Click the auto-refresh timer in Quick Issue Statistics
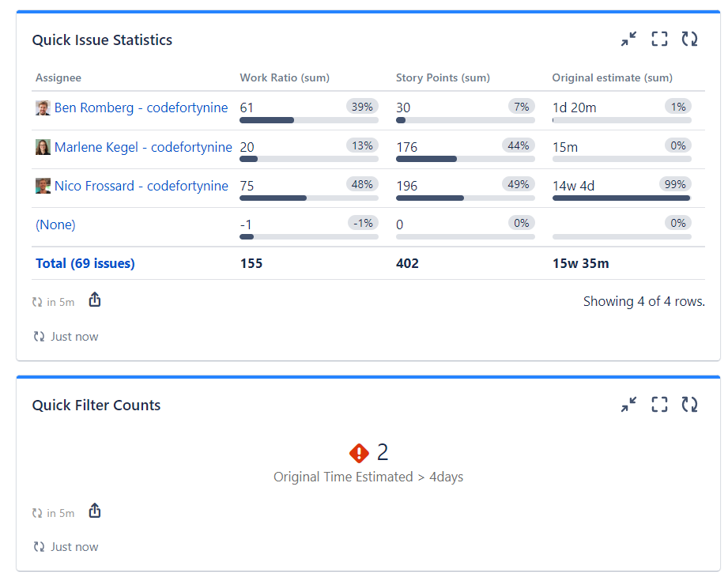Screen dimensions: 728x581 53,301
